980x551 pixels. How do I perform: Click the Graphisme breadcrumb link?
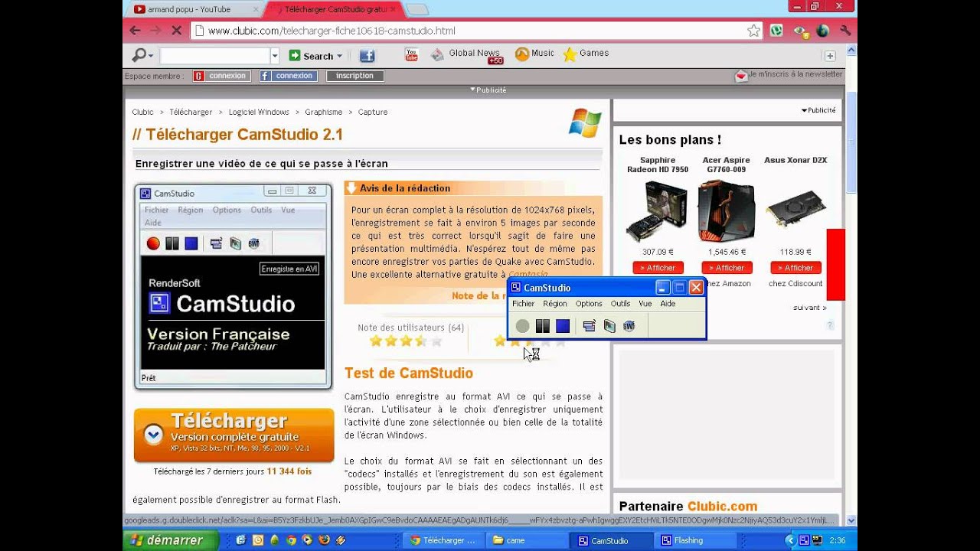pyautogui.click(x=324, y=112)
